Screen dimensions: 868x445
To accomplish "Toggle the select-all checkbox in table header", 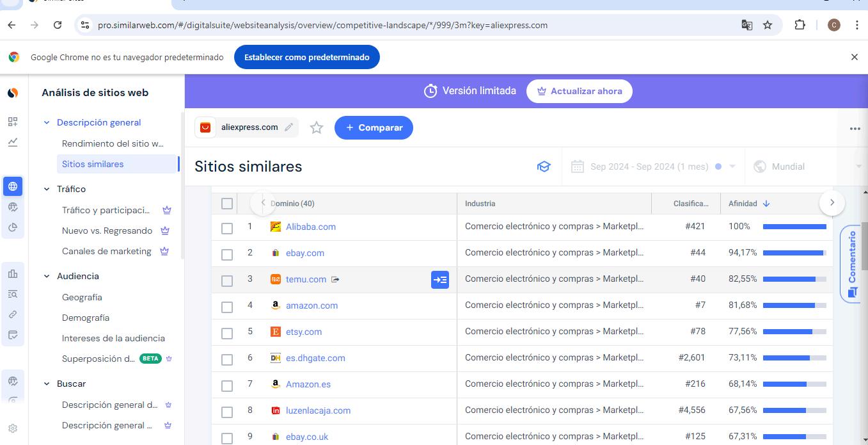I will tap(227, 204).
